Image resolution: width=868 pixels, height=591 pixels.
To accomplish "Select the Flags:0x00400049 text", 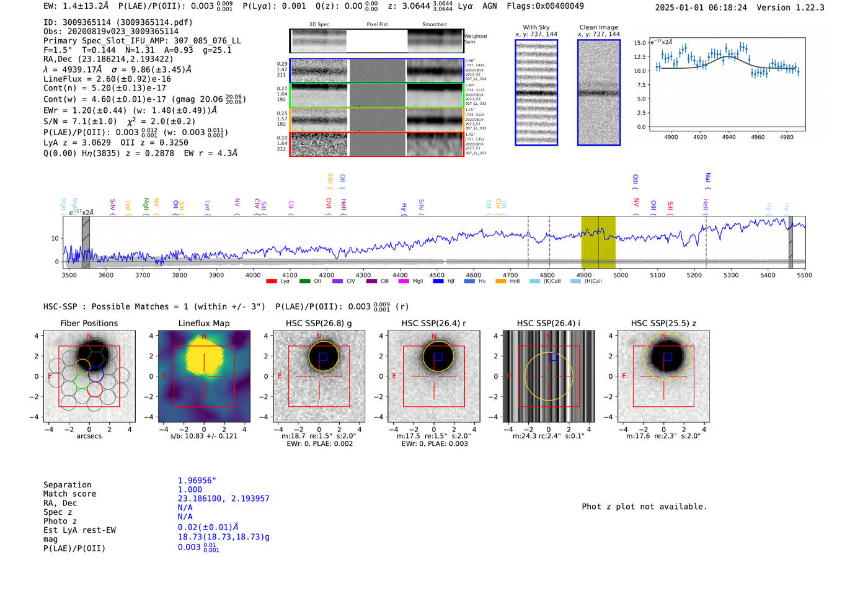I will 545,6.
